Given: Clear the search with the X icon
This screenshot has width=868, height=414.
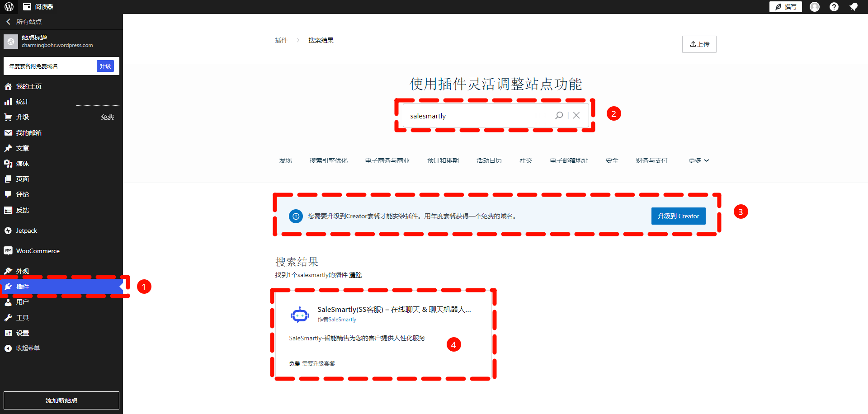Looking at the screenshot, I should coord(576,115).
